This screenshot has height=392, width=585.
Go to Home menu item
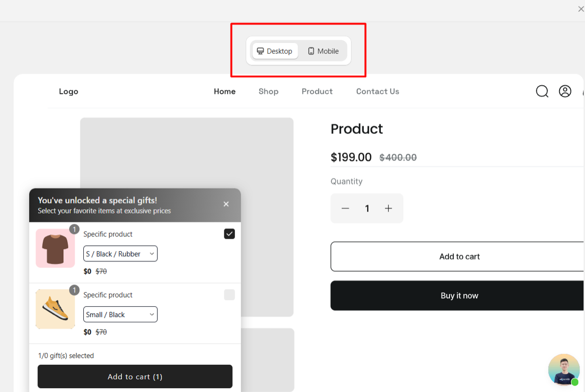coord(225,92)
